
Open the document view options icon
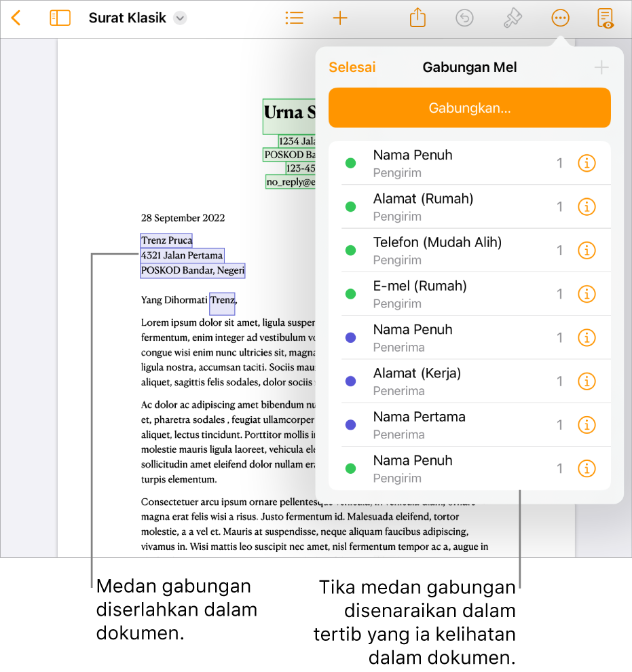coord(605,18)
